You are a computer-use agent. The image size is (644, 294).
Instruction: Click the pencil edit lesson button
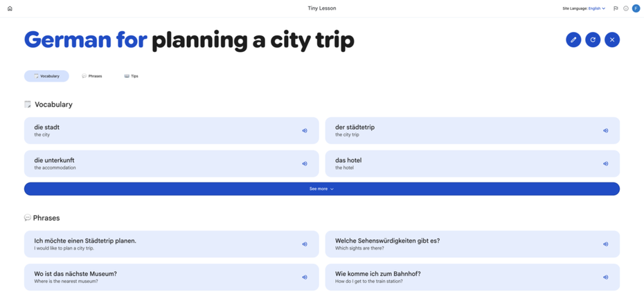pos(573,40)
